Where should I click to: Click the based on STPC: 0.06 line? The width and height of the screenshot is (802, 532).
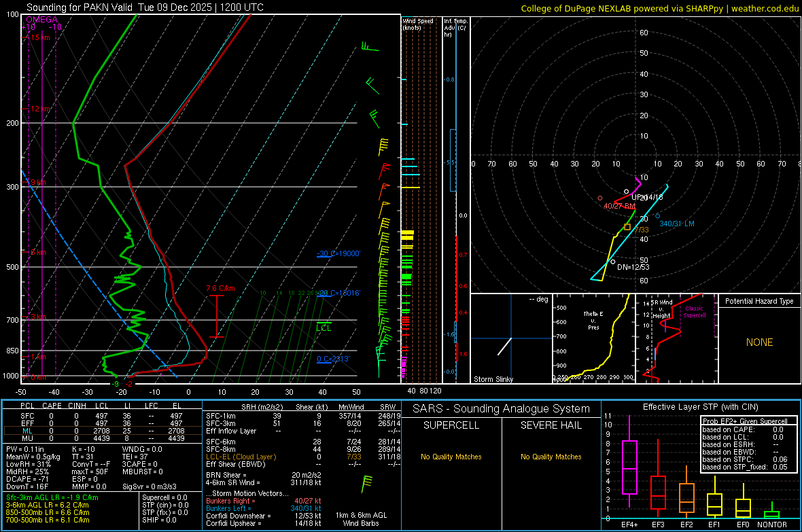click(x=745, y=459)
